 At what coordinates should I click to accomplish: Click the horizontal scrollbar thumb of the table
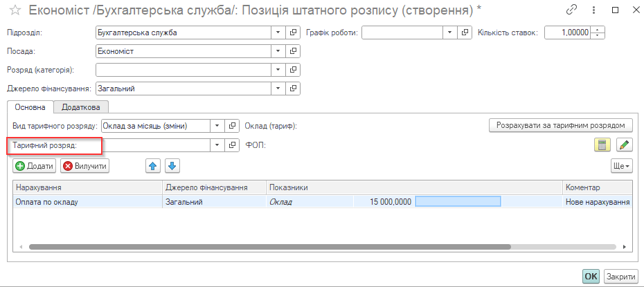click(x=269, y=247)
